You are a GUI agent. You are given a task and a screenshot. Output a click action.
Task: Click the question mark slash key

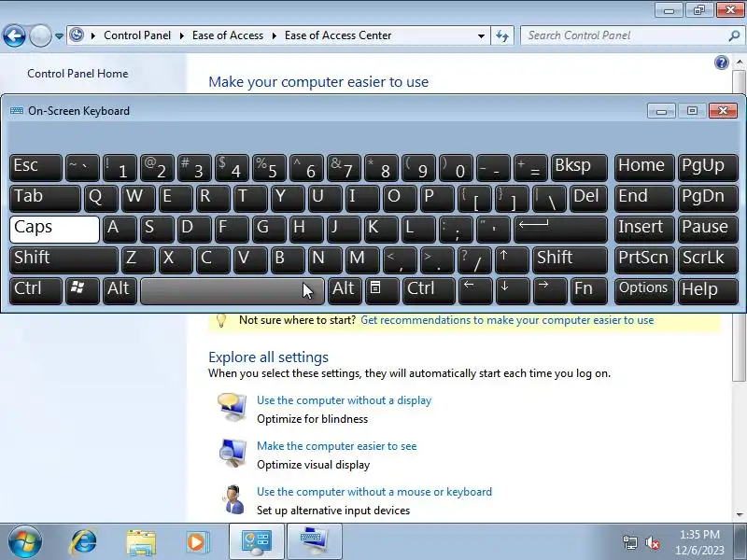pyautogui.click(x=474, y=260)
